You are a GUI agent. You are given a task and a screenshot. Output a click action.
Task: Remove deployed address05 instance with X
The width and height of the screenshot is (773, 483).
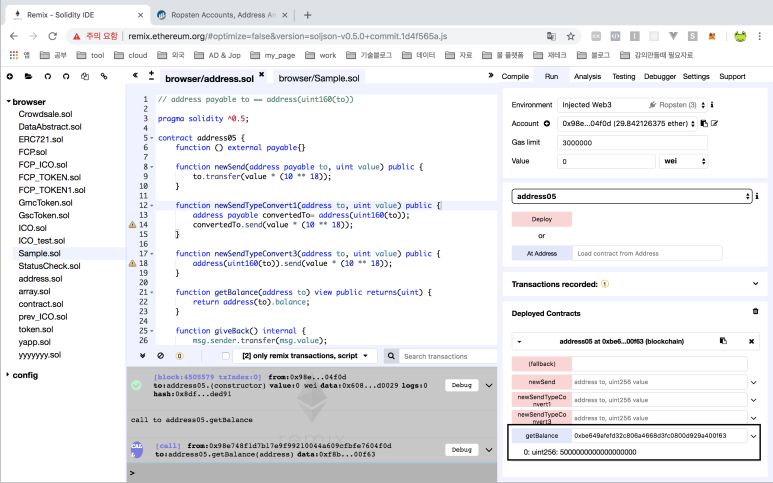coord(751,342)
